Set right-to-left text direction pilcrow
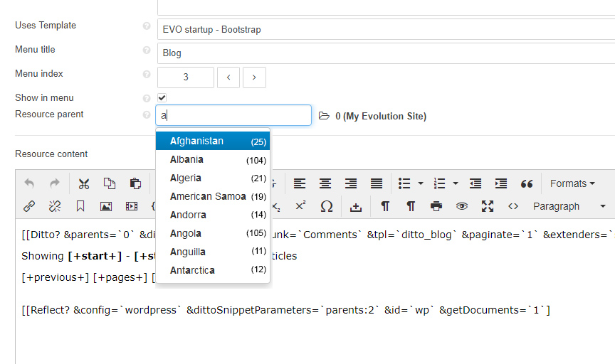The width and height of the screenshot is (615, 364). pyautogui.click(x=411, y=206)
